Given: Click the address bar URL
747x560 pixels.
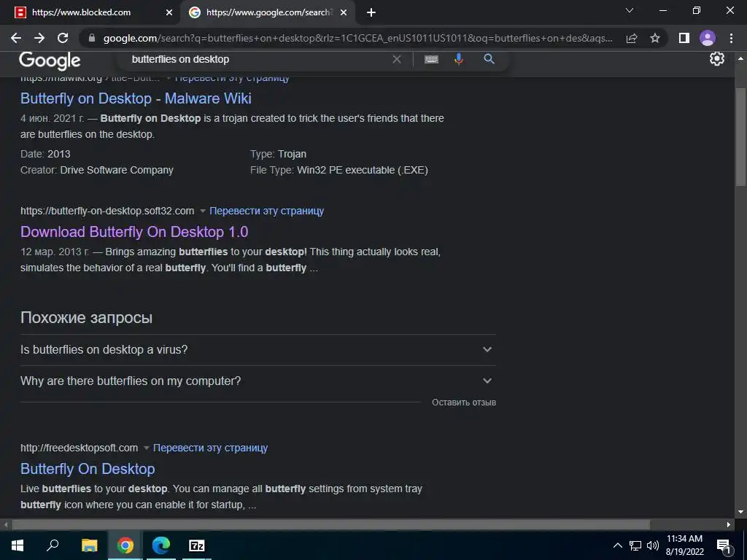Looking at the screenshot, I should [x=357, y=38].
